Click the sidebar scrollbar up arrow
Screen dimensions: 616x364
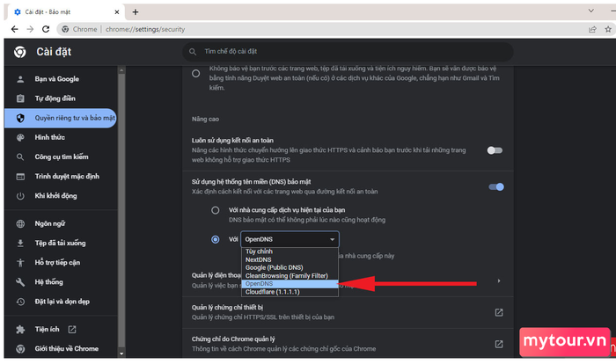coord(121,70)
